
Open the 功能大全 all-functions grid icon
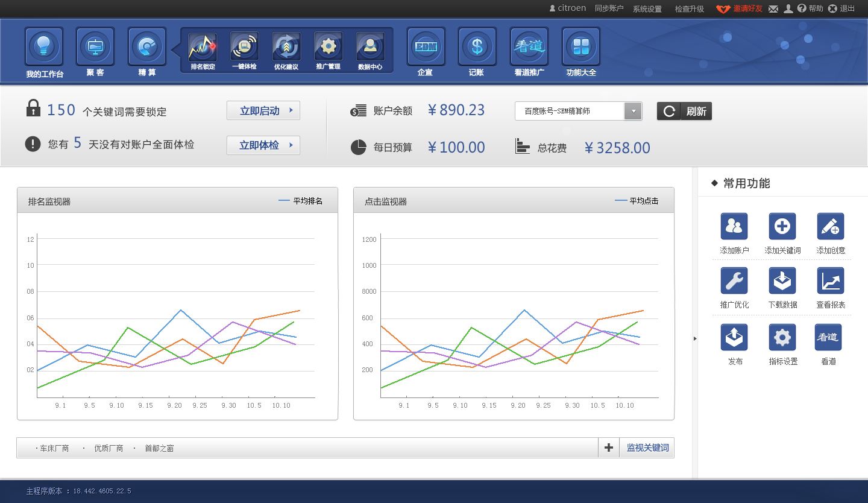(x=581, y=46)
